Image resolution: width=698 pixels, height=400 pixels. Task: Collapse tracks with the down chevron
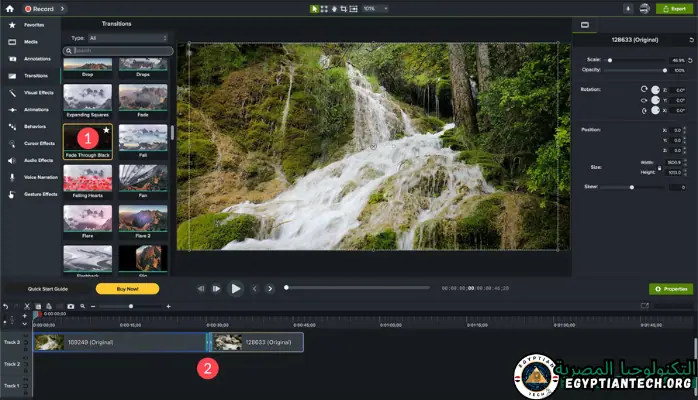(24, 324)
